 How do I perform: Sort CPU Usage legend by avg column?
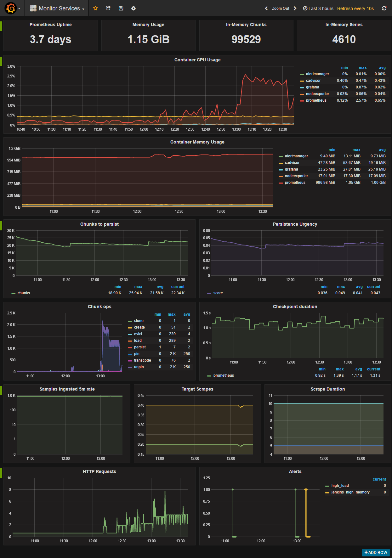[x=382, y=68]
